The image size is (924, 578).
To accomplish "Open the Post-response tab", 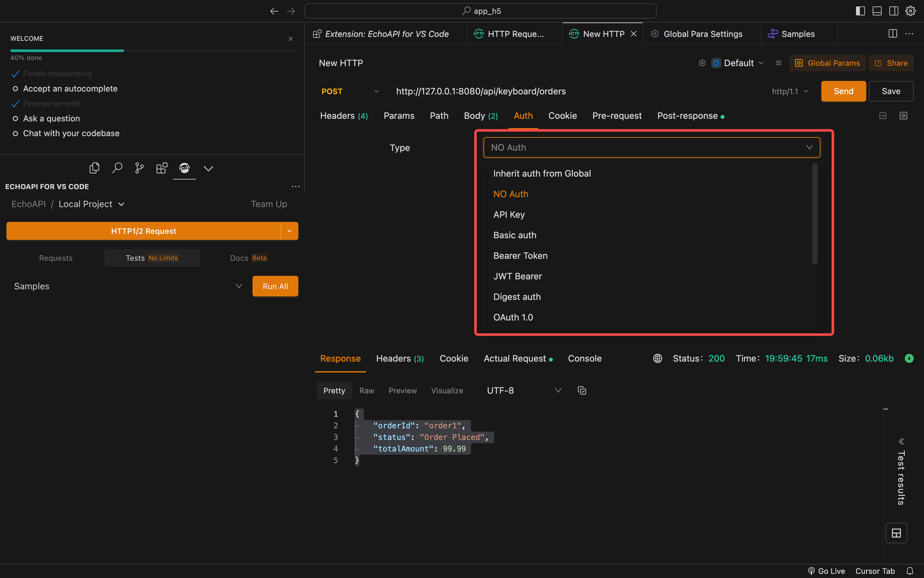I will 690,116.
